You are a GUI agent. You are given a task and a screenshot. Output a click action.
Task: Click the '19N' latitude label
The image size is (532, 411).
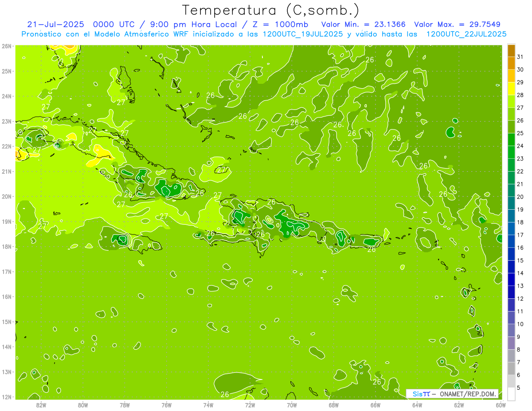[6, 221]
